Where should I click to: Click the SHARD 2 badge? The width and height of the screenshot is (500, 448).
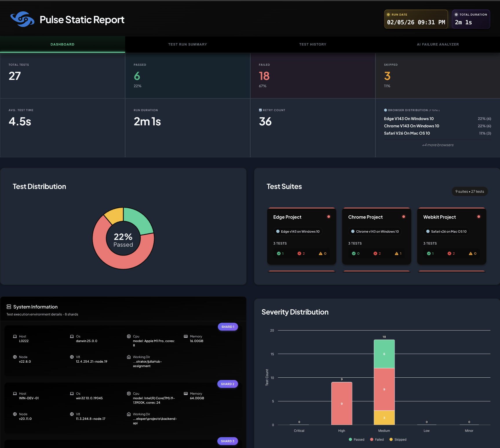[x=227, y=384]
